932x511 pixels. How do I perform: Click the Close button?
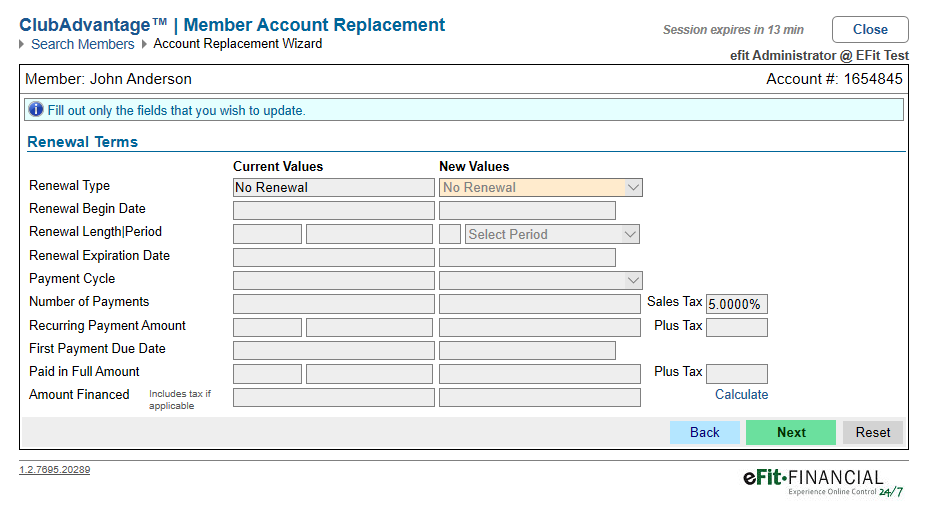(x=870, y=30)
